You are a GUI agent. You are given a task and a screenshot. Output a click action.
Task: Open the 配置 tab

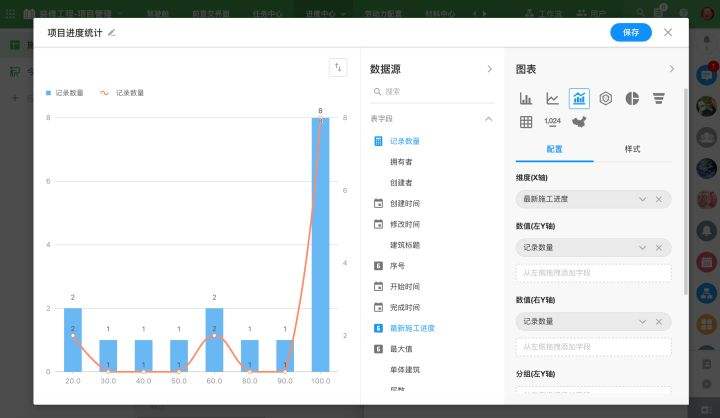point(554,149)
